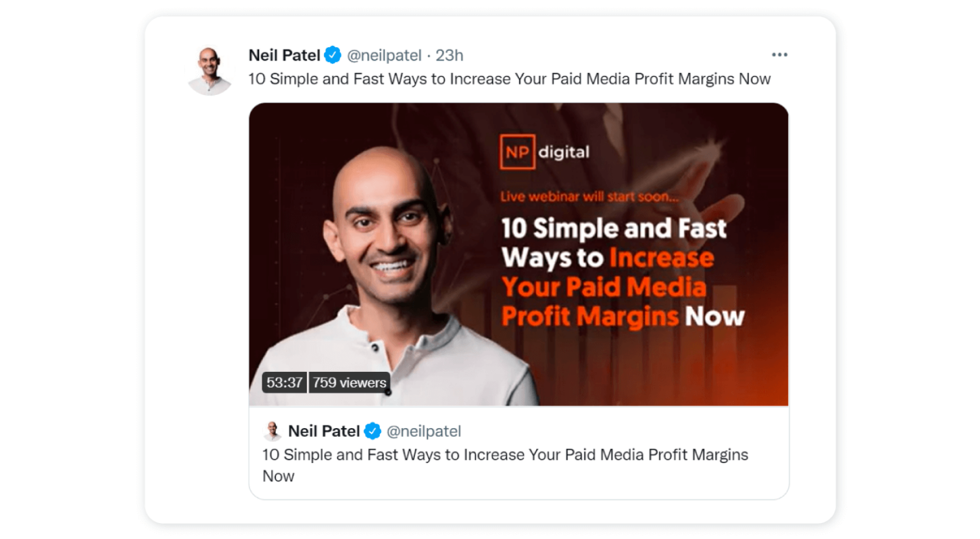Image resolution: width=980 pixels, height=539 pixels.
Task: Select the NP logo square icon
Action: [517, 152]
